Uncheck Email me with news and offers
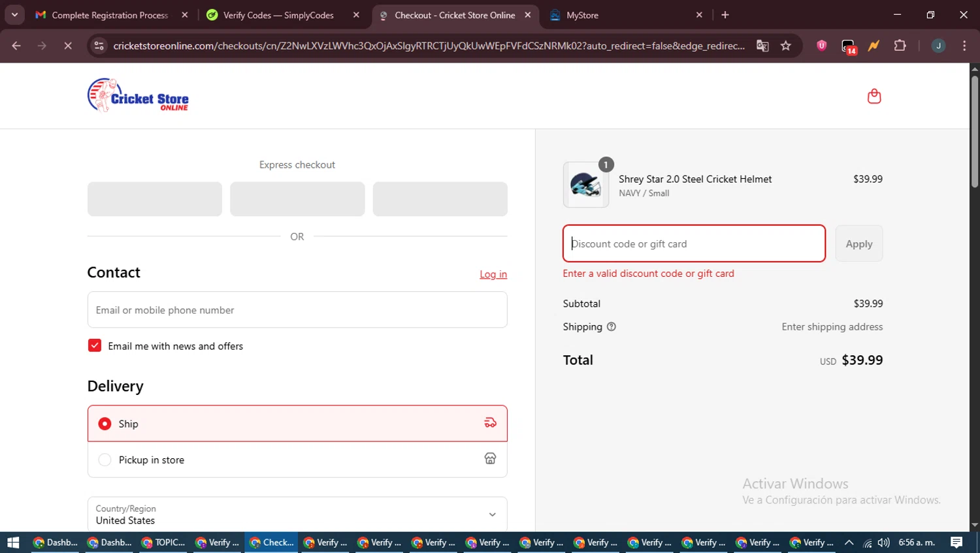Image resolution: width=980 pixels, height=553 pixels. (x=95, y=345)
